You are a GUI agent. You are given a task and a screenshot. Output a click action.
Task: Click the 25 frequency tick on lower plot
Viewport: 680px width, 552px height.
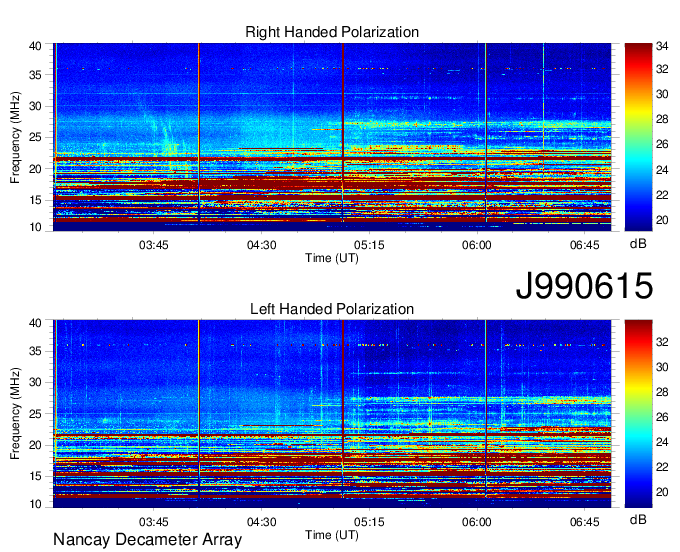pos(36,414)
